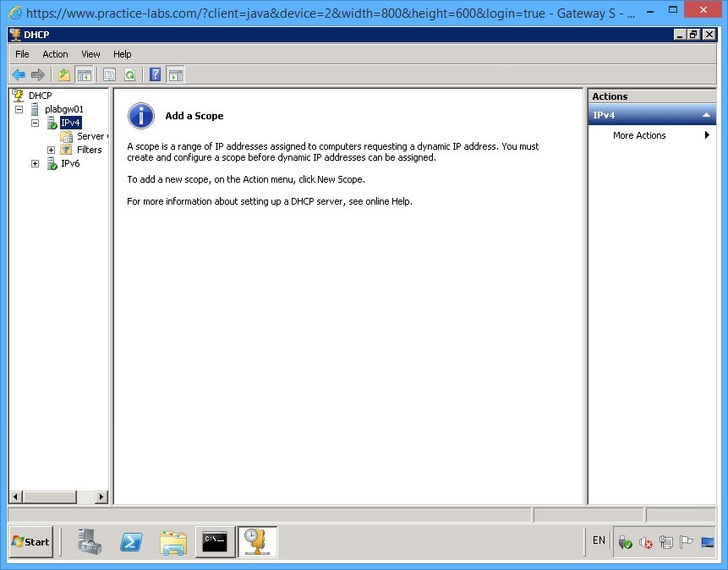Expand the IPv6 node in the tree
This screenshot has height=570, width=728.
coord(35,163)
